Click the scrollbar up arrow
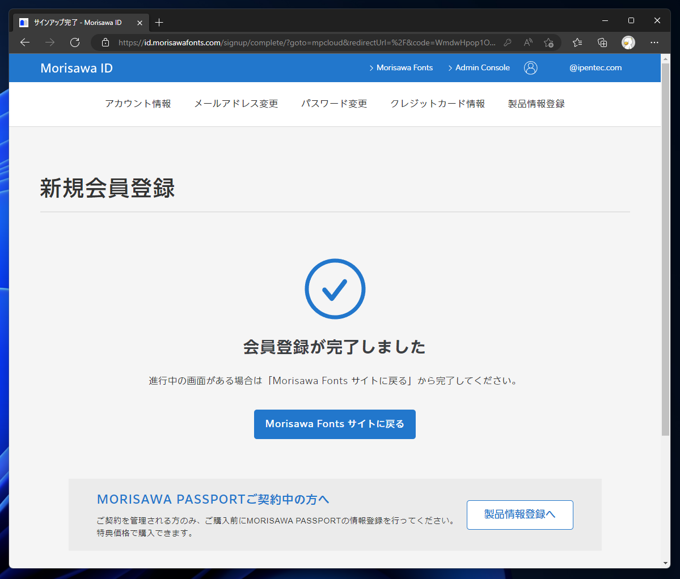This screenshot has height=579, width=680. click(665, 58)
